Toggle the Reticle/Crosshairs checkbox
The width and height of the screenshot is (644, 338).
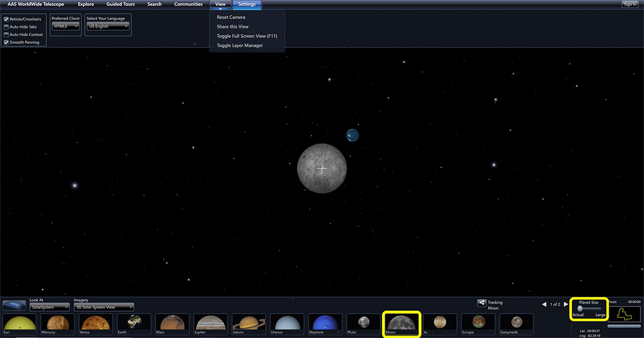tap(6, 19)
